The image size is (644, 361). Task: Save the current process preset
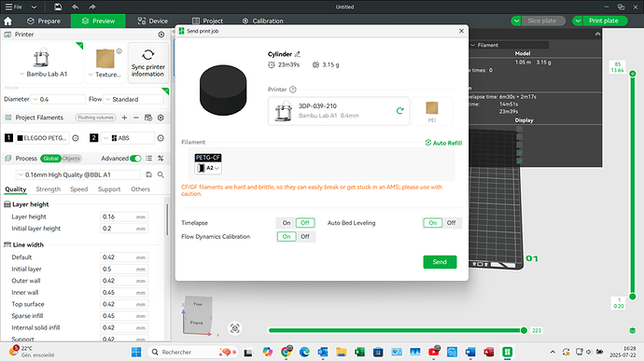click(x=148, y=175)
